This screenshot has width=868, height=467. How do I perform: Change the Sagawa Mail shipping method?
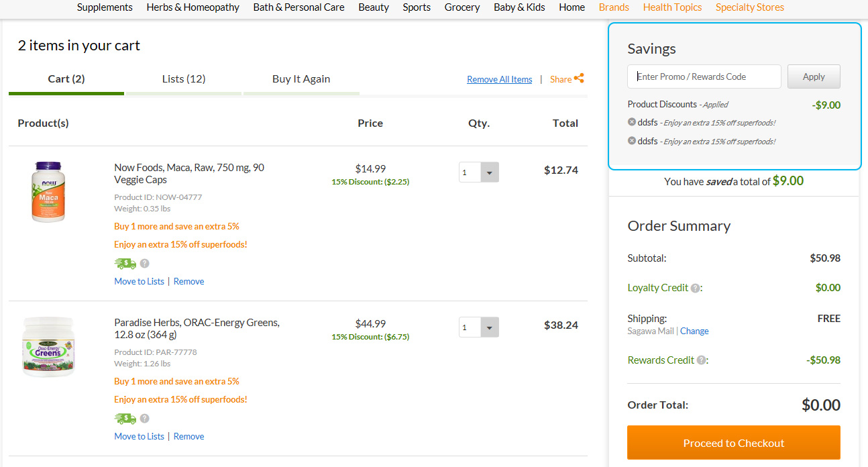694,331
